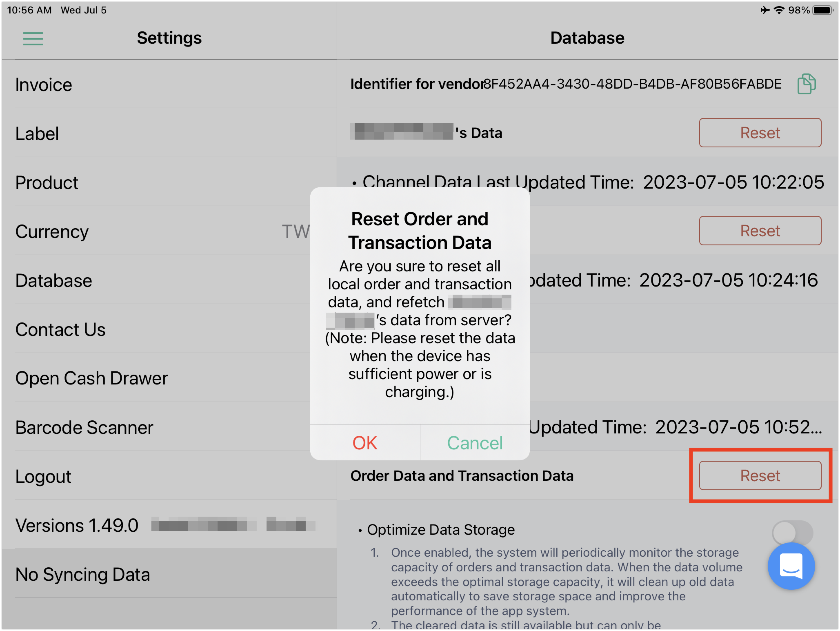Reset Order Data and Transaction Data
The image size is (840, 631).
[x=760, y=476]
